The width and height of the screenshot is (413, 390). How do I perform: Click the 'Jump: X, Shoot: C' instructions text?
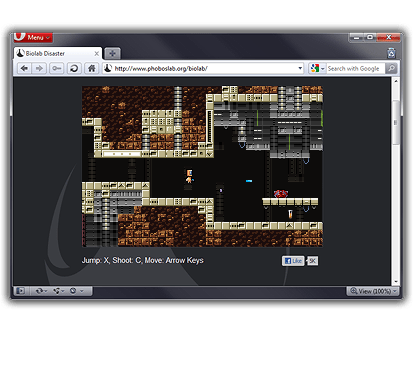(143, 260)
